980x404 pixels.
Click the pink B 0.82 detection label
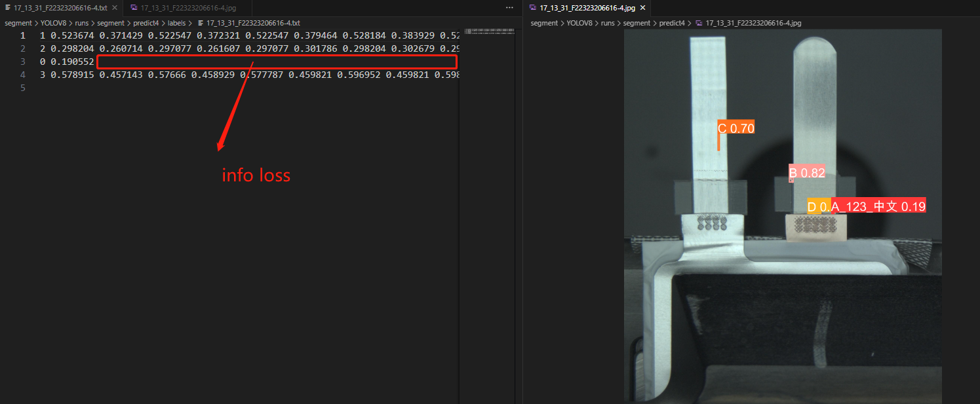coord(807,173)
